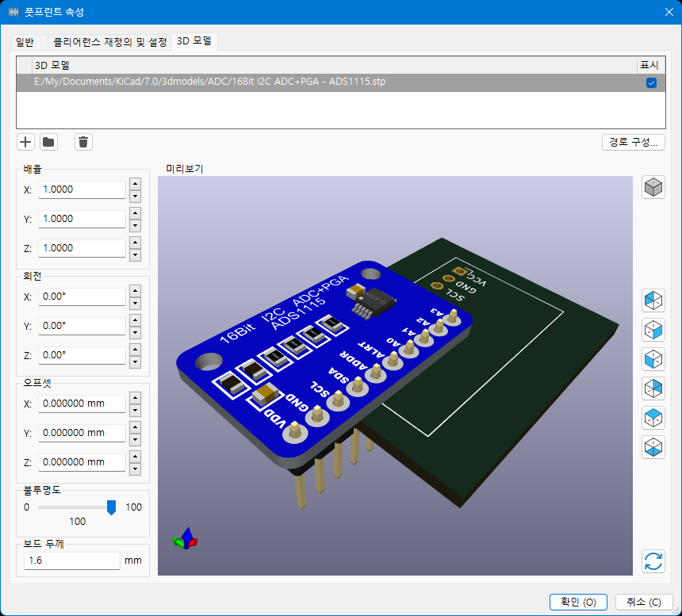The image size is (682, 616).
Task: Click rotation X angle field
Action: coord(82,297)
